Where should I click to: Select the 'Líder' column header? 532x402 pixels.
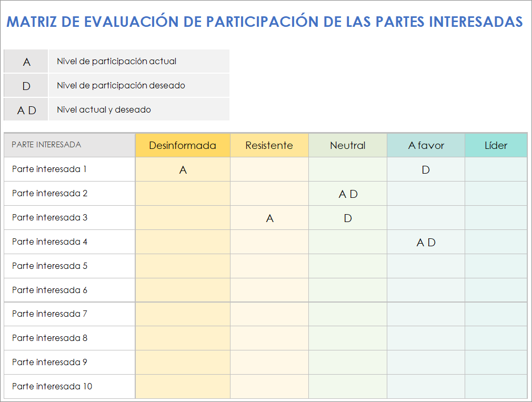coord(496,144)
